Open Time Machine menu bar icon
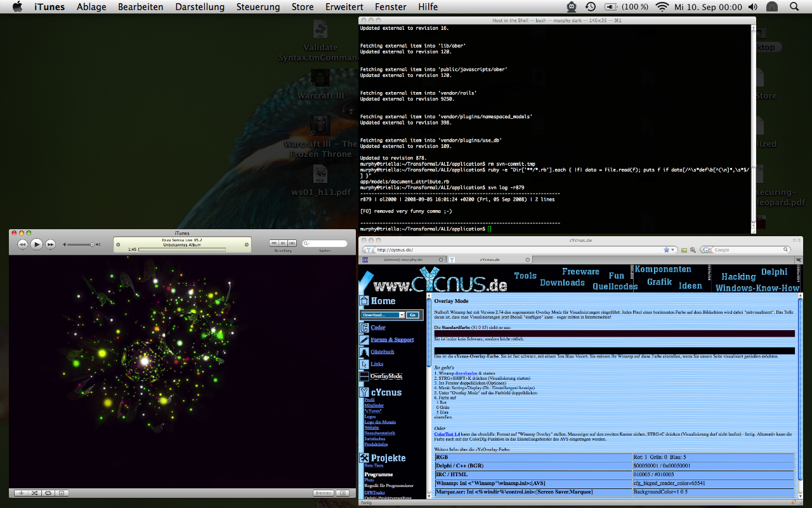This screenshot has width=812, height=508. [x=591, y=7]
